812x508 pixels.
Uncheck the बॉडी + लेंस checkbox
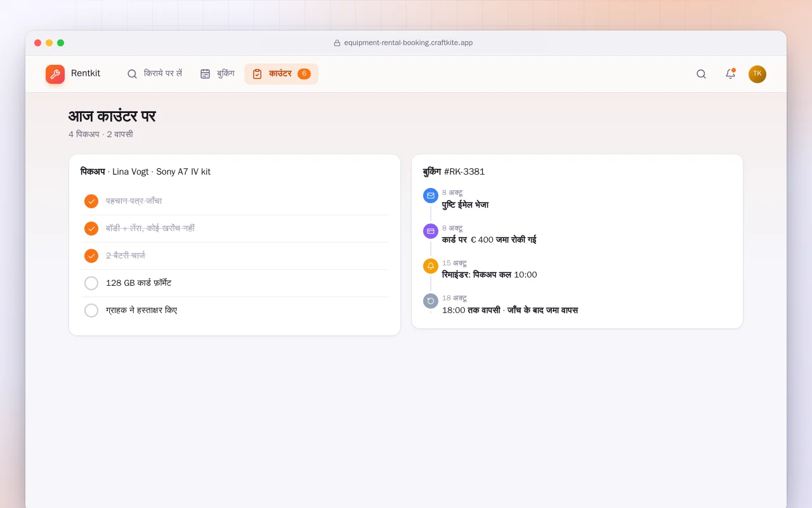pos(91,229)
